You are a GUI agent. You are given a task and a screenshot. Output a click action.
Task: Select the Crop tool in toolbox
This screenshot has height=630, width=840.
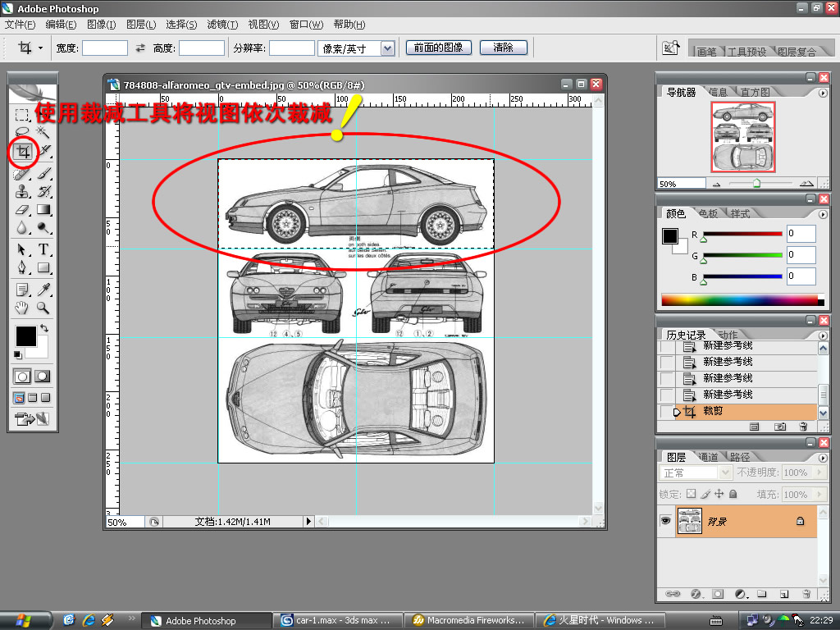click(23, 152)
